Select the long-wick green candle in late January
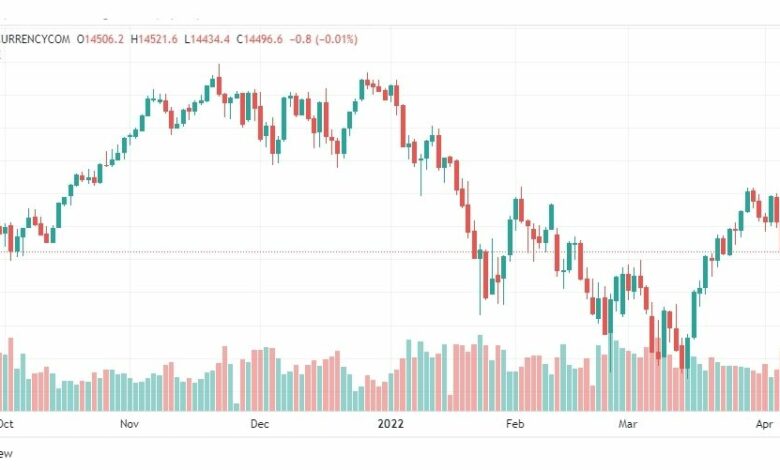Screen dimensions: 780x470 (x=481, y=279)
